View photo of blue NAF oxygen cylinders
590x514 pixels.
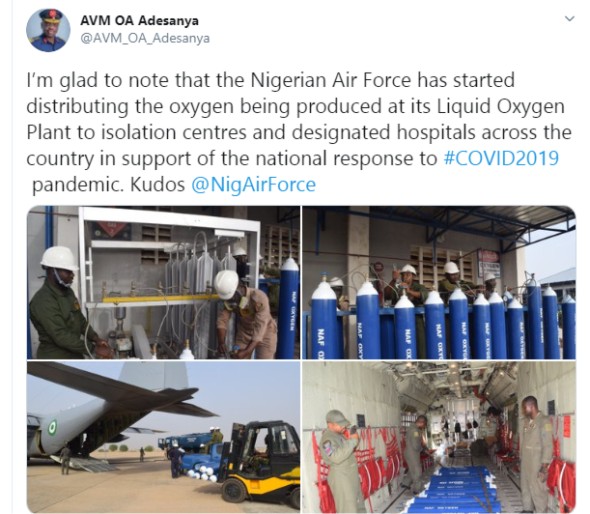click(x=439, y=282)
